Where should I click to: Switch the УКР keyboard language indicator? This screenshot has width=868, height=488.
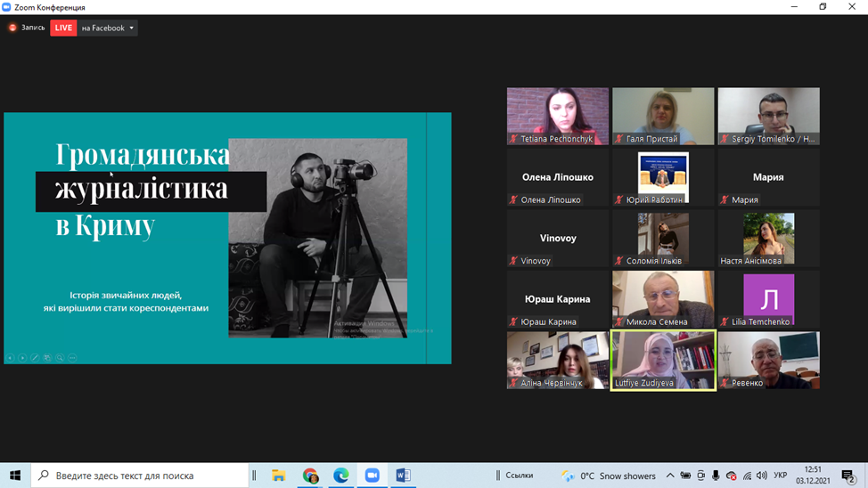(781, 476)
